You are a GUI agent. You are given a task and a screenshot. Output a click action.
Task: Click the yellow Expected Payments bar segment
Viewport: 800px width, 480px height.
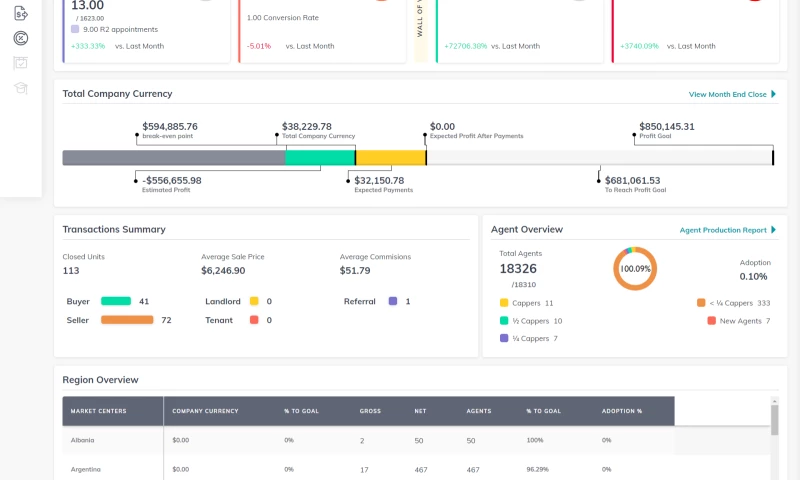390,158
